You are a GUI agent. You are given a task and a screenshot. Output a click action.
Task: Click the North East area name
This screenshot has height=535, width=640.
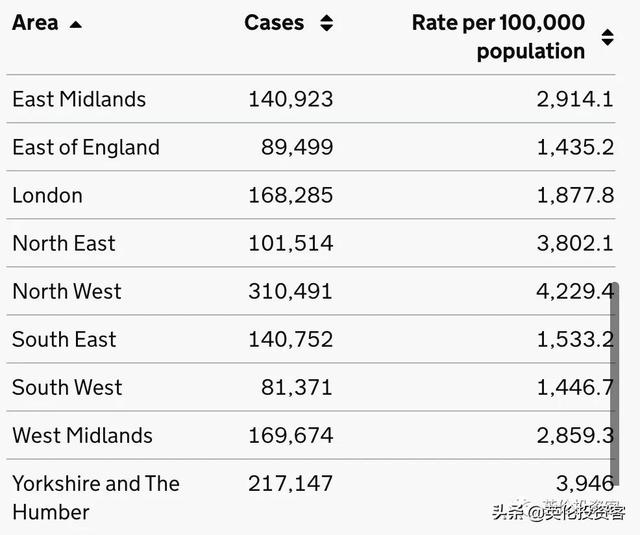click(x=64, y=243)
